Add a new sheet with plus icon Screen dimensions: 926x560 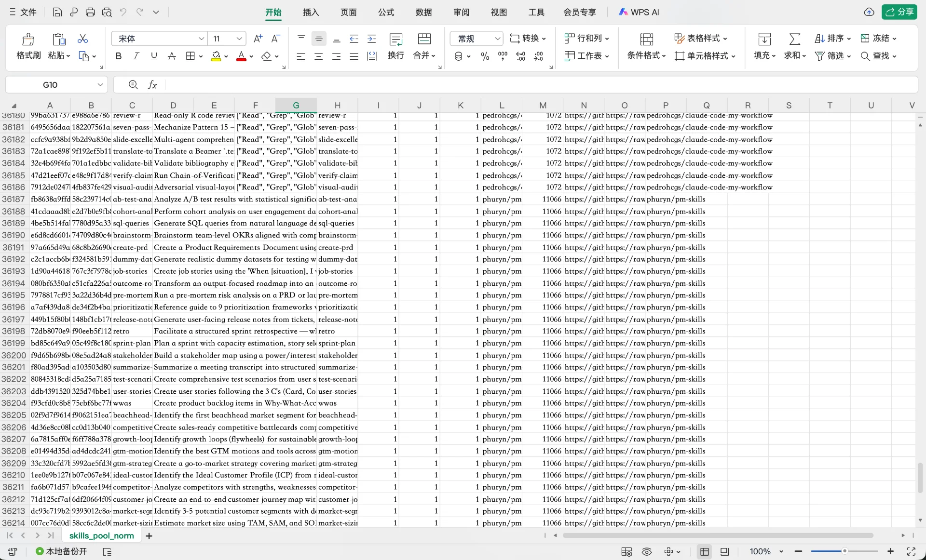coord(149,536)
